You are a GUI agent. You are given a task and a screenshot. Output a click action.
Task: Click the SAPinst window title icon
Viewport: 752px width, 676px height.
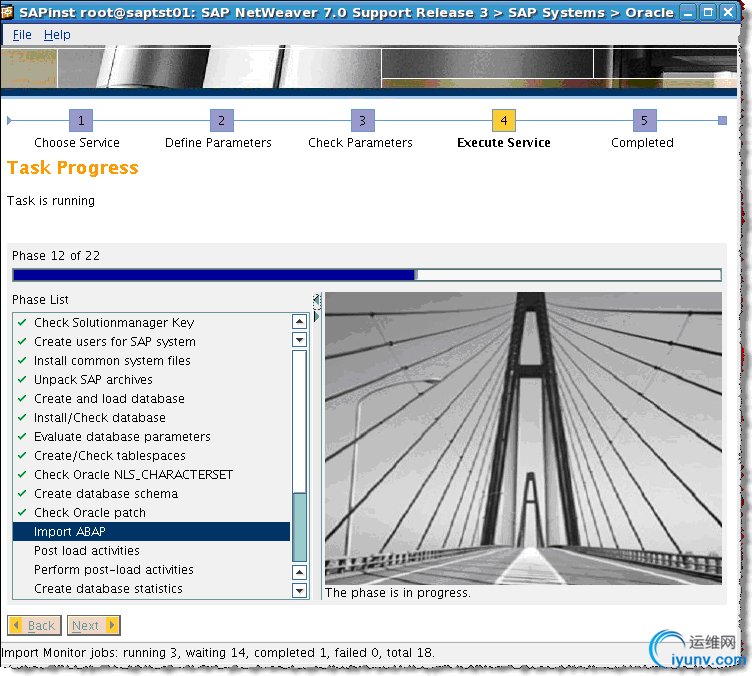(7, 12)
